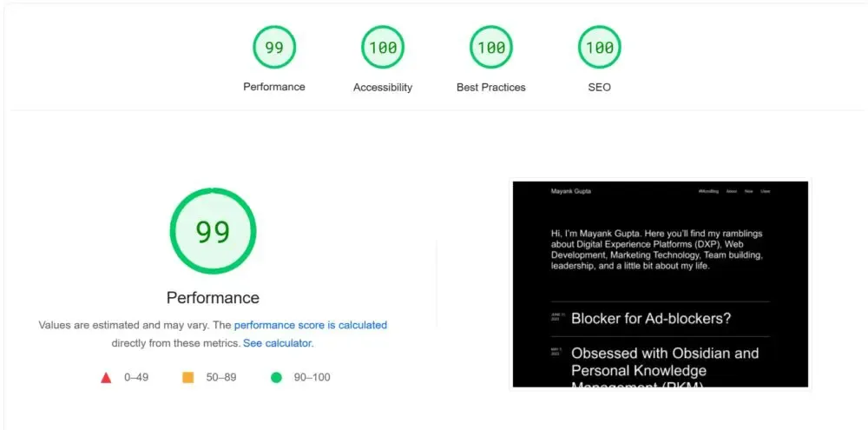868x430 pixels.
Task: Select the small Performance label under top gauge
Action: click(x=274, y=87)
